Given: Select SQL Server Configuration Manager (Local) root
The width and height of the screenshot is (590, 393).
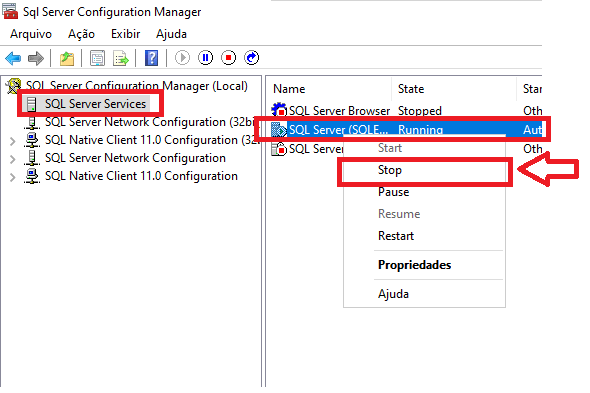Looking at the screenshot, I should click(137, 86).
